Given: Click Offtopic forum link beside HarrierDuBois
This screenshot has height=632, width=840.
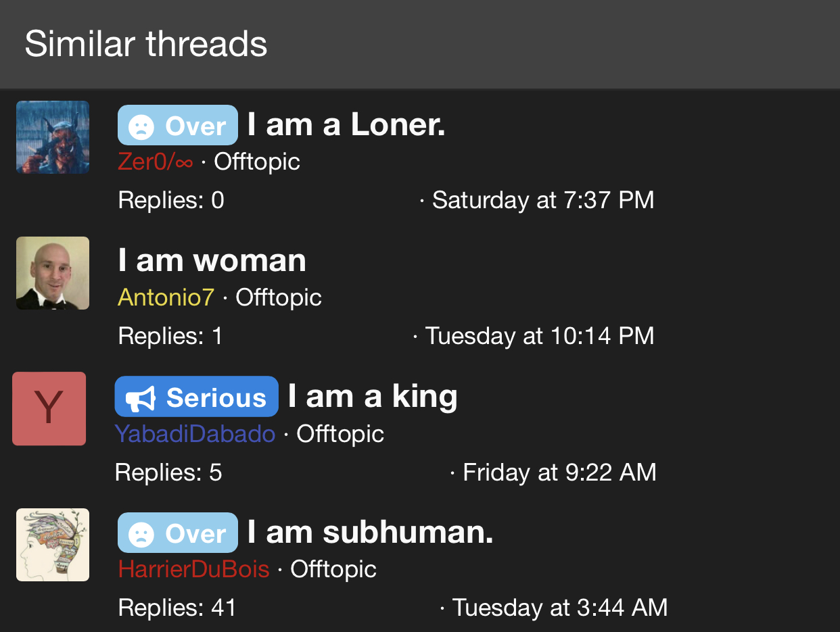Looking at the screenshot, I should pos(333,569).
